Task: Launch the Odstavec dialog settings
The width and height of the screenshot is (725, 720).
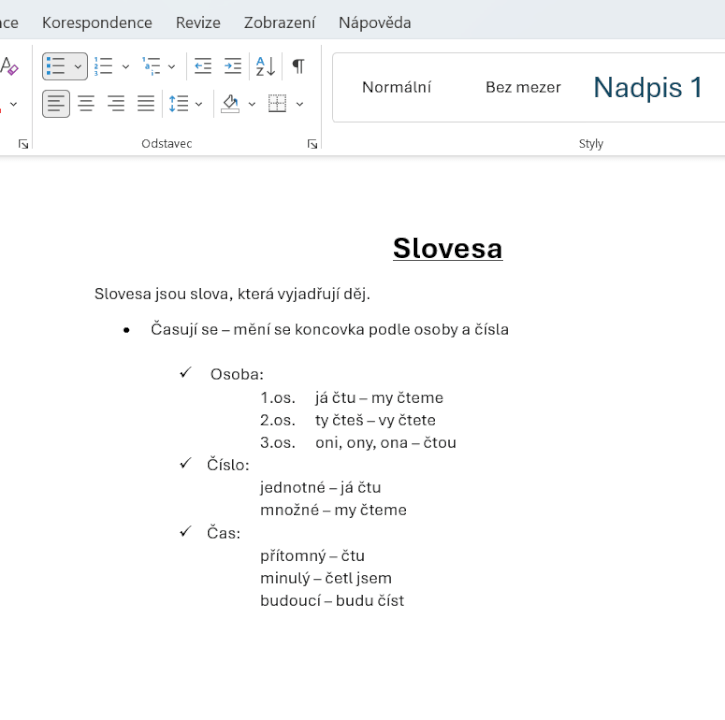Action: pos(312,144)
